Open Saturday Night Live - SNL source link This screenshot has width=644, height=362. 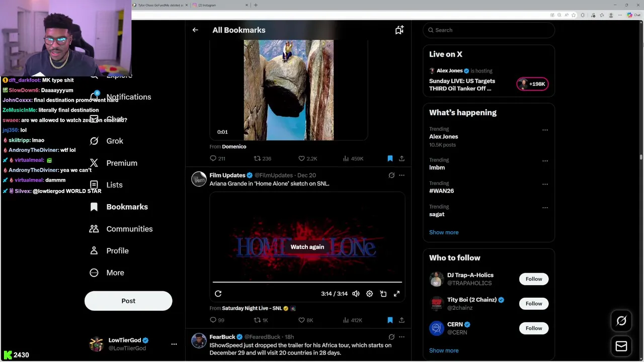point(252,308)
